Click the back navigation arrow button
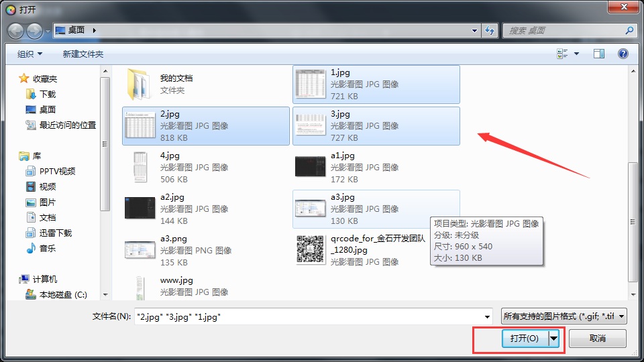Image resolution: width=644 pixels, height=362 pixels. click(x=16, y=30)
